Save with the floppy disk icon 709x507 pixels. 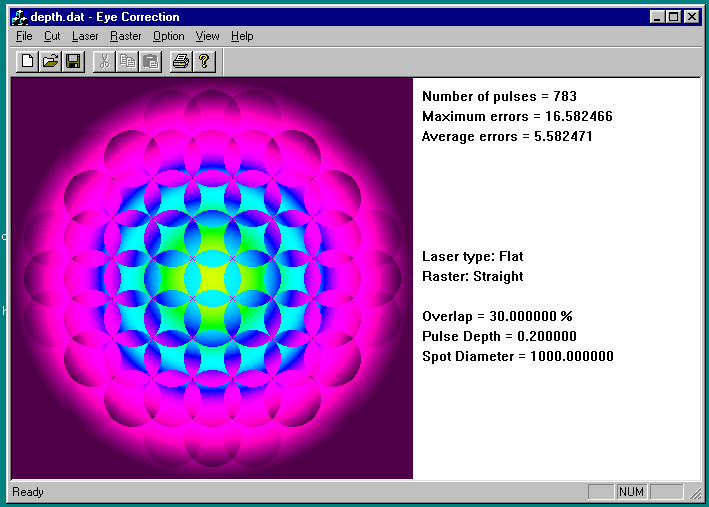pyautogui.click(x=73, y=61)
